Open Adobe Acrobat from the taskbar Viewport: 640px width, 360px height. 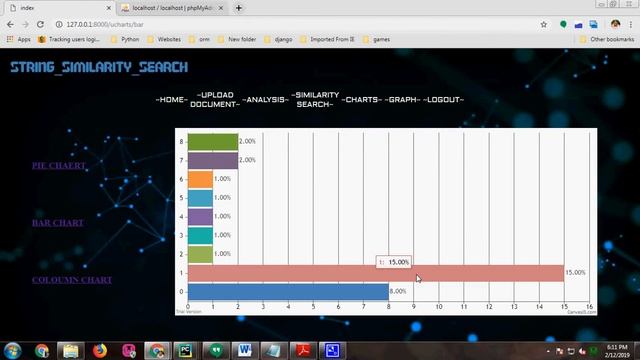(303, 351)
